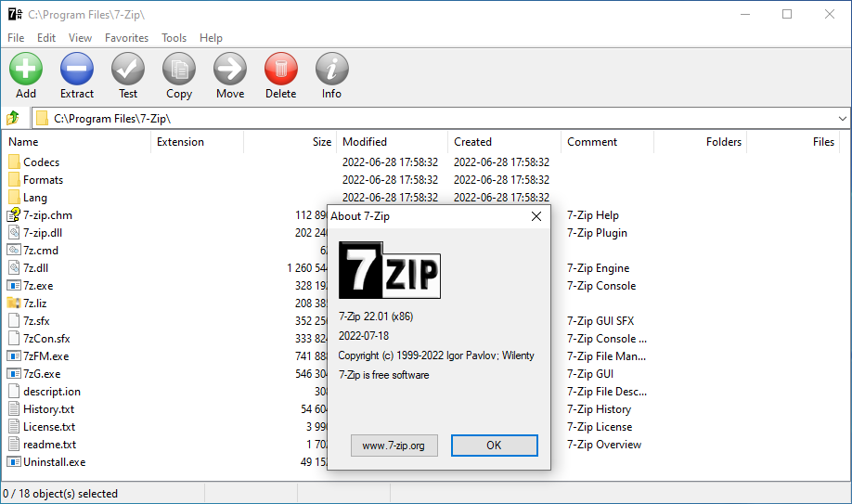The image size is (852, 504).
Task: Click the 7-Zip logo in About dialog
Action: (390, 270)
